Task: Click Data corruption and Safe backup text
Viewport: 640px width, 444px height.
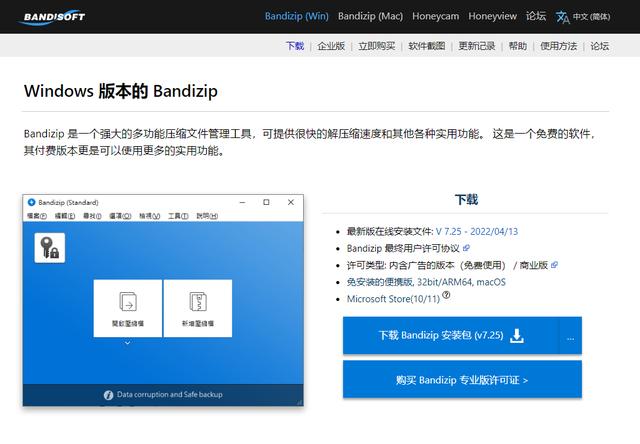Action: click(170, 395)
